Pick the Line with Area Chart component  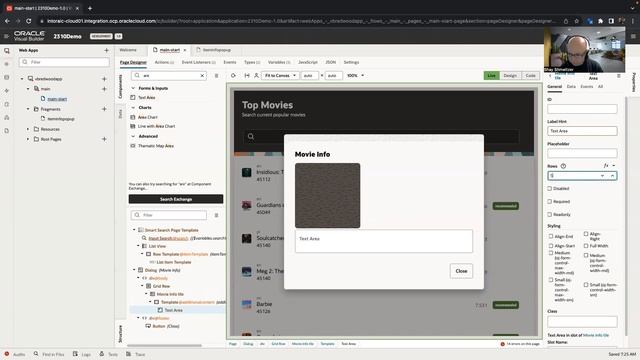point(156,126)
